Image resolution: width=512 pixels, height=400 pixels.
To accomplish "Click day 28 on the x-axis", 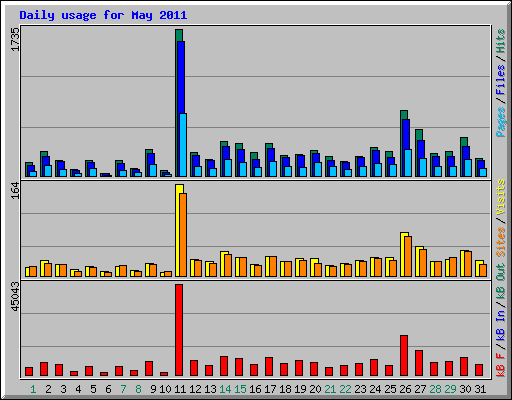I will [x=435, y=389].
